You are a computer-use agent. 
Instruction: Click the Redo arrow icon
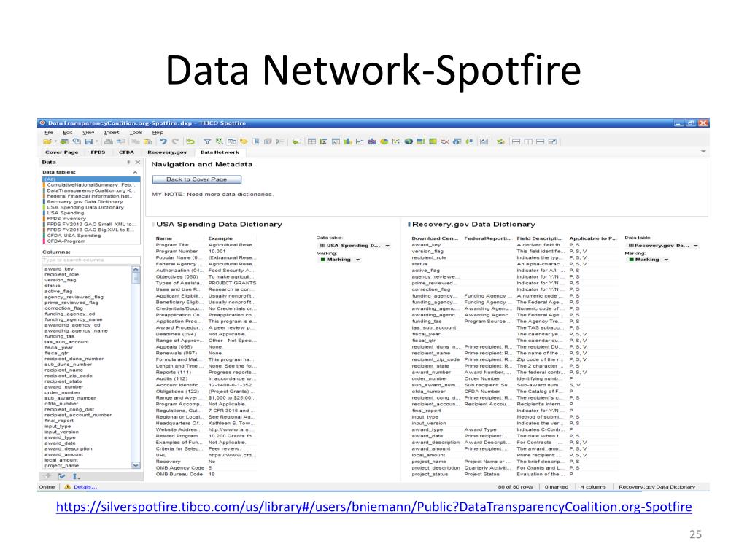point(175,141)
